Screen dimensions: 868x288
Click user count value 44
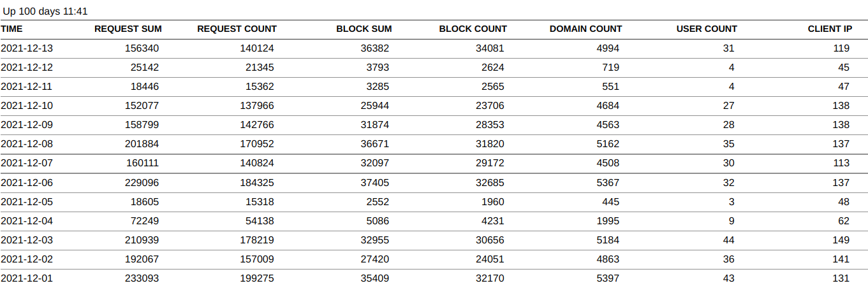click(x=728, y=240)
